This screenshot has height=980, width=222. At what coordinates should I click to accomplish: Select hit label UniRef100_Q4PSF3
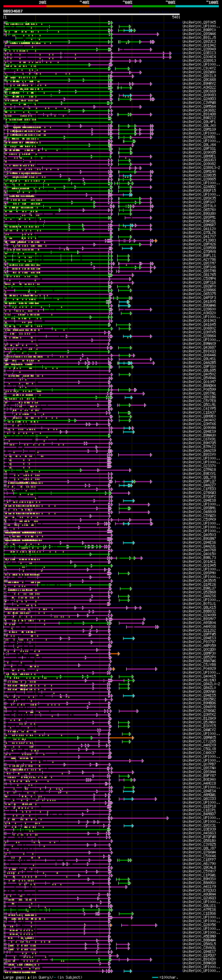coord(199,298)
